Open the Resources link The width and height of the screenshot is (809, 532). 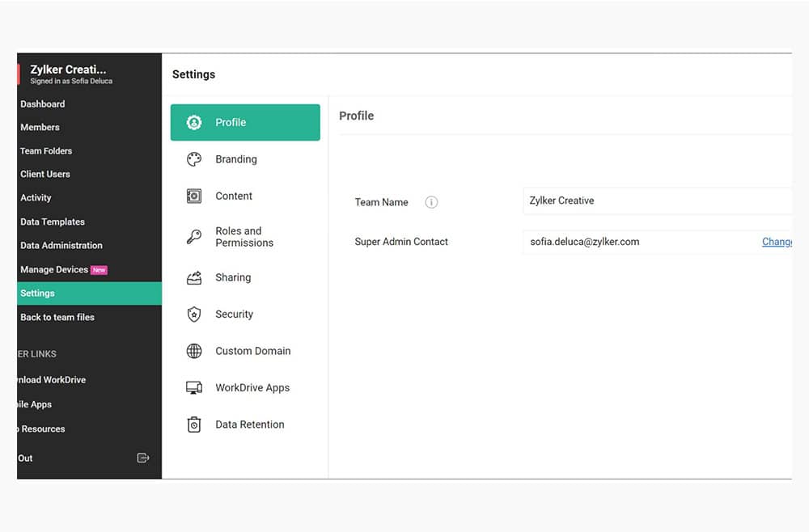click(41, 429)
